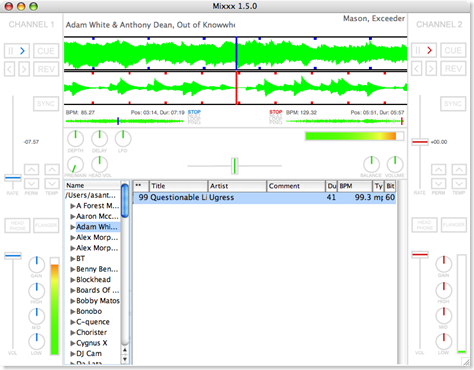Image resolution: width=474 pixels, height=370 pixels.
Task: Sort tracks by BPM column header
Action: tap(355, 186)
